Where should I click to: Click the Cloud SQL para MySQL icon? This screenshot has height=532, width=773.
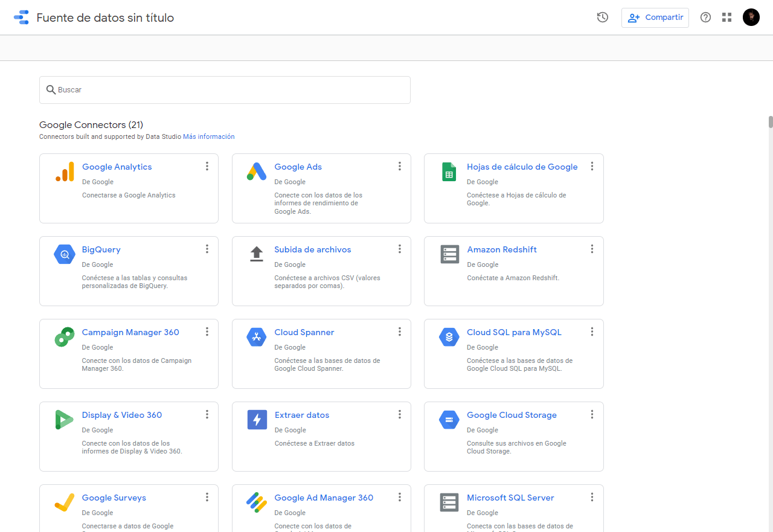[449, 337]
